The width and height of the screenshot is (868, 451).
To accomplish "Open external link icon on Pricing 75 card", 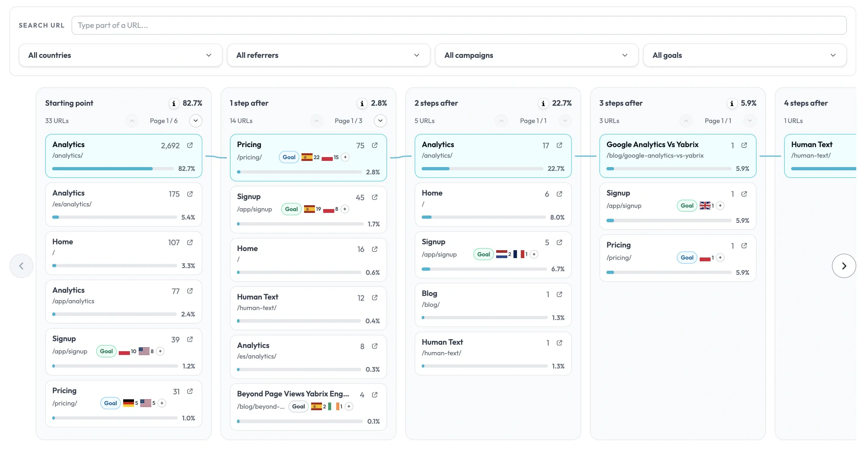I will point(375,145).
